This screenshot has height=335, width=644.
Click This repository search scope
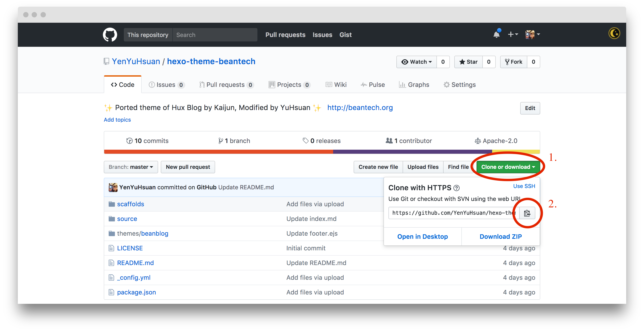pyautogui.click(x=148, y=35)
